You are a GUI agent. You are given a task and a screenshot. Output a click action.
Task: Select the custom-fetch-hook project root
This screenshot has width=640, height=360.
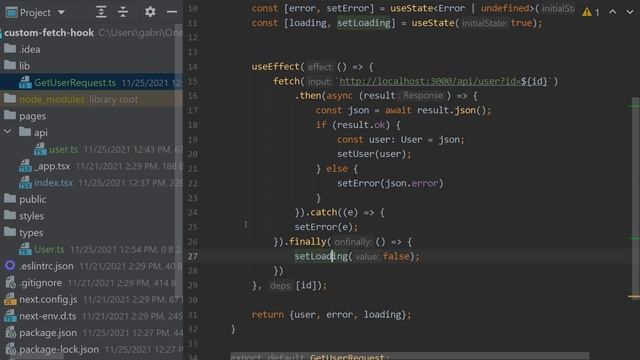coord(49,33)
